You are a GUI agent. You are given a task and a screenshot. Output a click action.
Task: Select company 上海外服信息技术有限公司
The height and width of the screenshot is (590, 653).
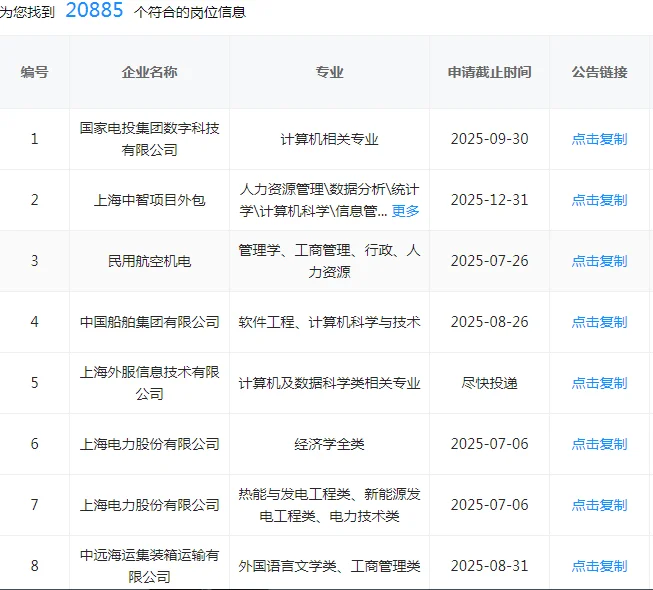coord(150,383)
